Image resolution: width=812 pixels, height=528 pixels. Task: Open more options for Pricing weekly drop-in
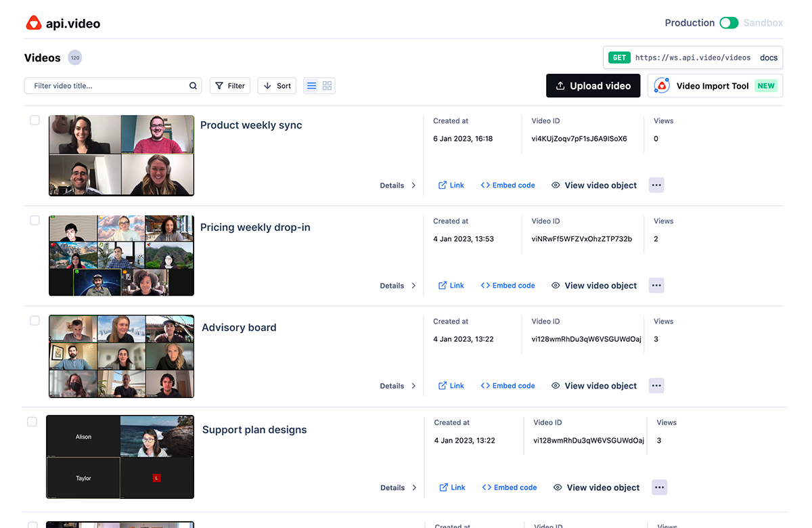pyautogui.click(x=656, y=285)
